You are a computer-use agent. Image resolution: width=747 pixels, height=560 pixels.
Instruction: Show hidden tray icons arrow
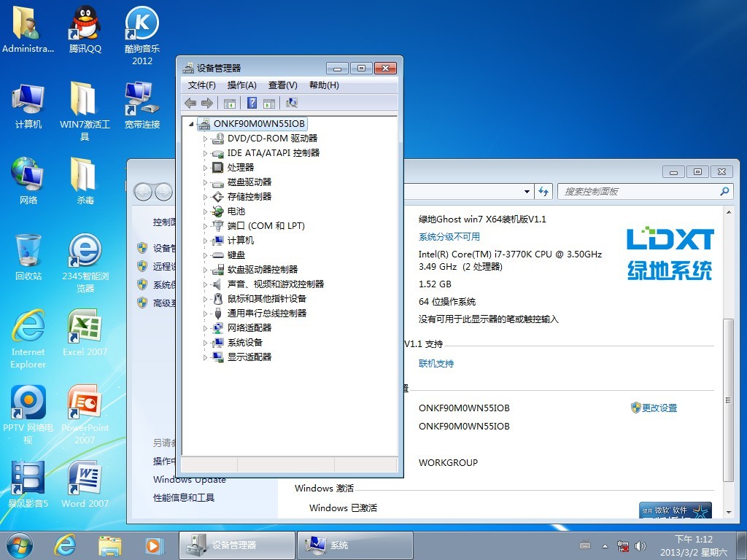[605, 546]
